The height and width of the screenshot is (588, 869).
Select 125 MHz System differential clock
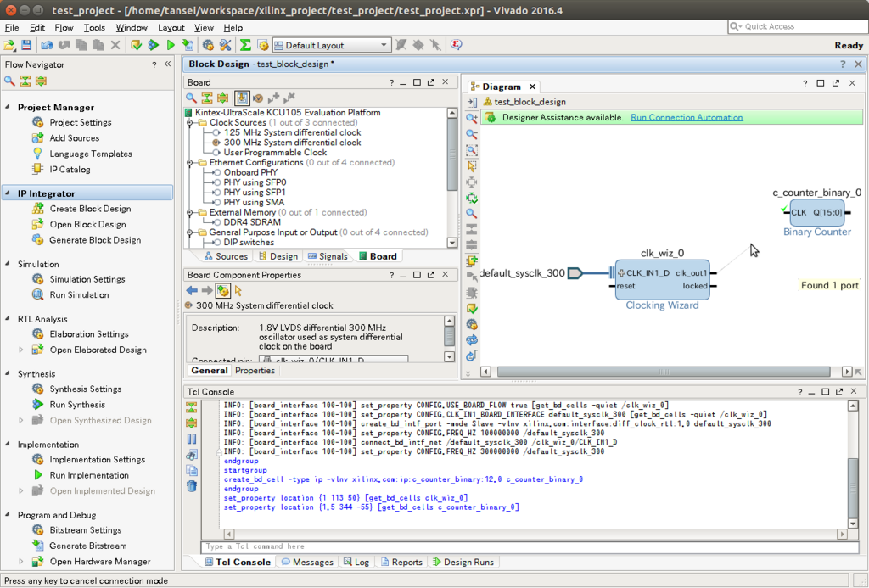292,132
